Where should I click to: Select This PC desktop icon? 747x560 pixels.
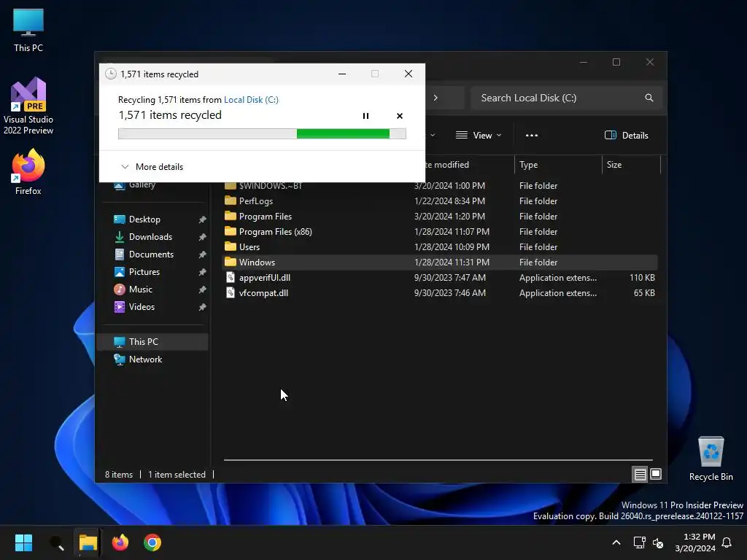pyautogui.click(x=28, y=31)
